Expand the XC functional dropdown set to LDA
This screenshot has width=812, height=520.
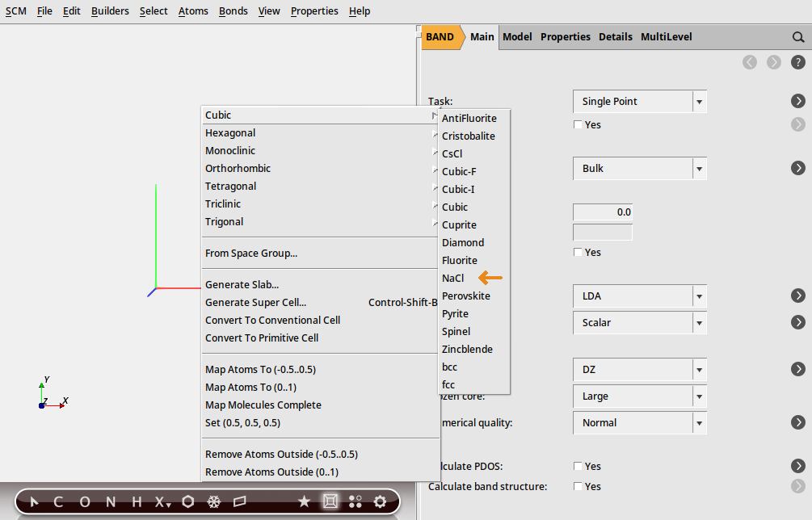(638, 296)
